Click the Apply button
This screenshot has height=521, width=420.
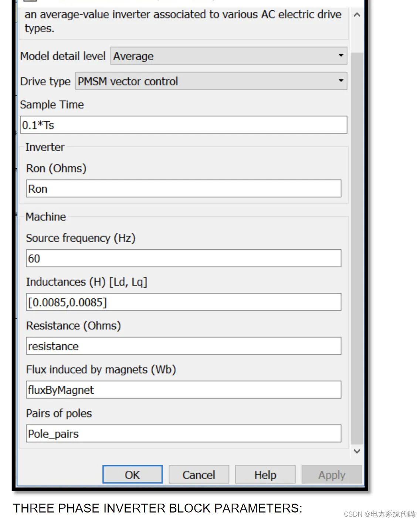(332, 474)
